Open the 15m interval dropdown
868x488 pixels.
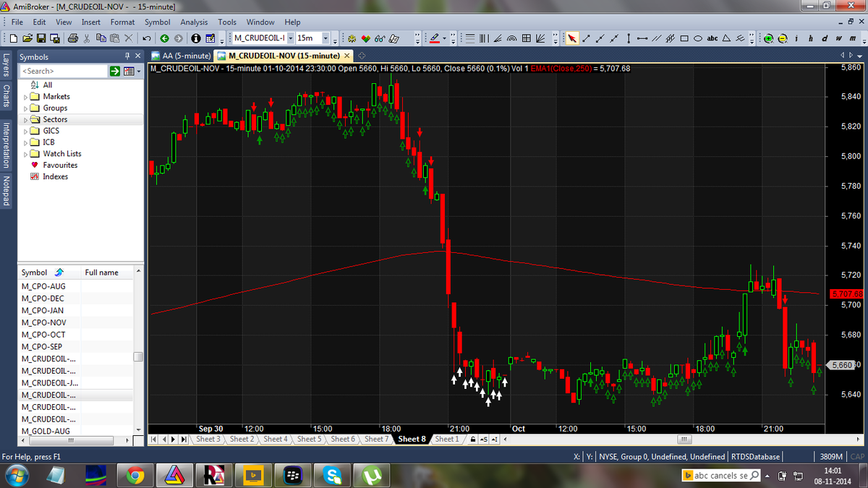(325, 38)
